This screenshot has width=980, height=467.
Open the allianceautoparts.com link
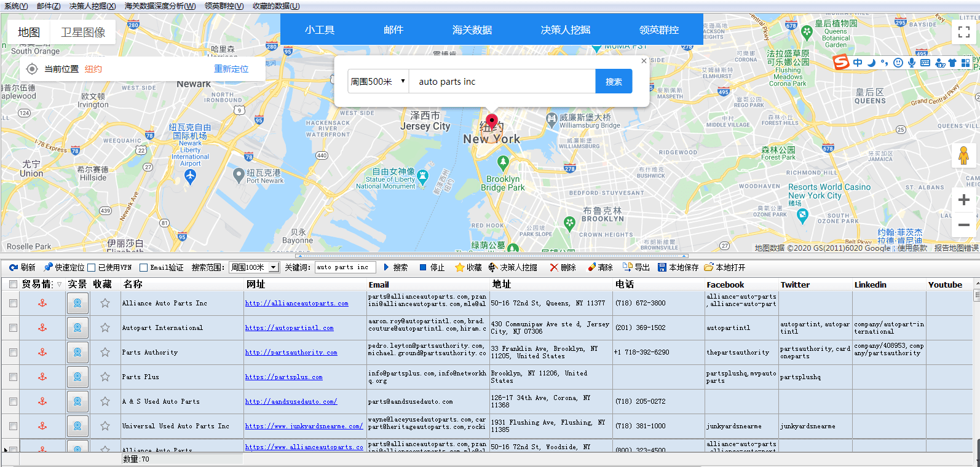tap(296, 303)
